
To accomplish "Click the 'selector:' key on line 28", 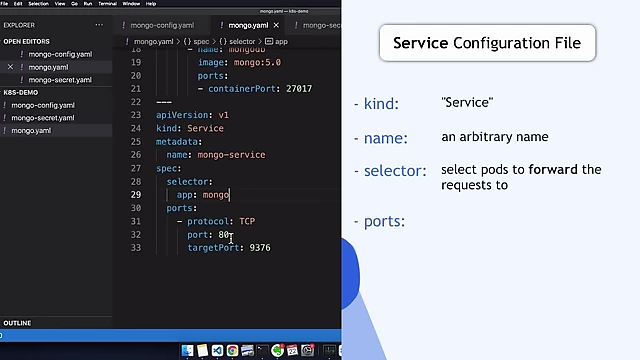I will pyautogui.click(x=189, y=182).
